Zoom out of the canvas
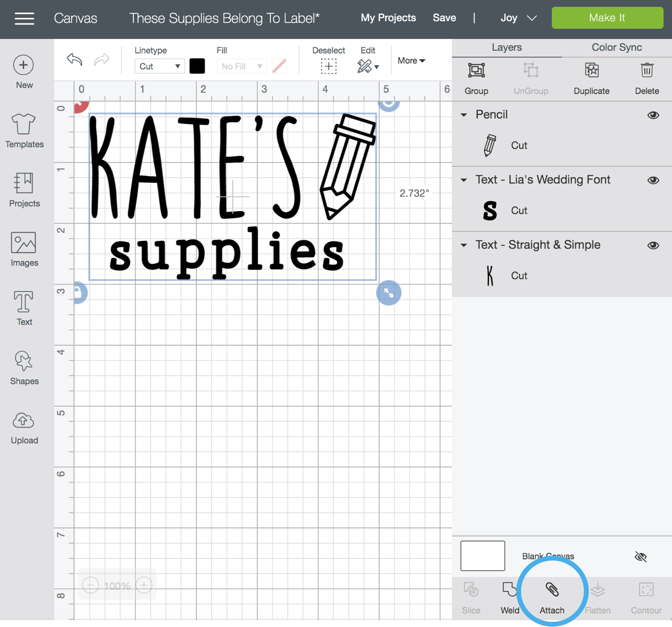 90,585
